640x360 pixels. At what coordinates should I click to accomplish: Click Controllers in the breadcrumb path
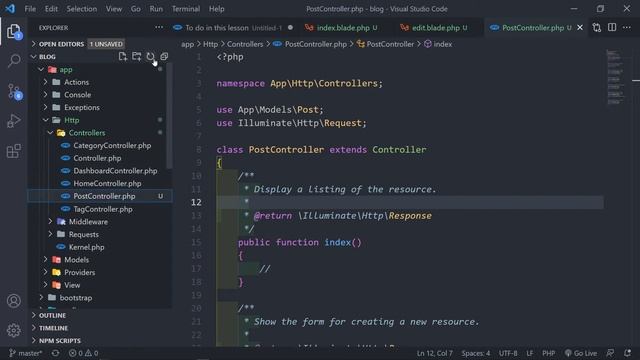point(245,44)
